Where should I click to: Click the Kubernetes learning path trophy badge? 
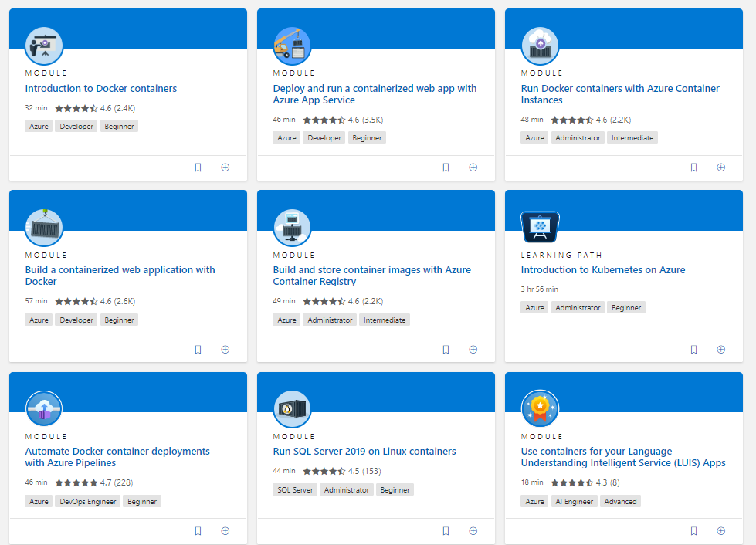(540, 227)
